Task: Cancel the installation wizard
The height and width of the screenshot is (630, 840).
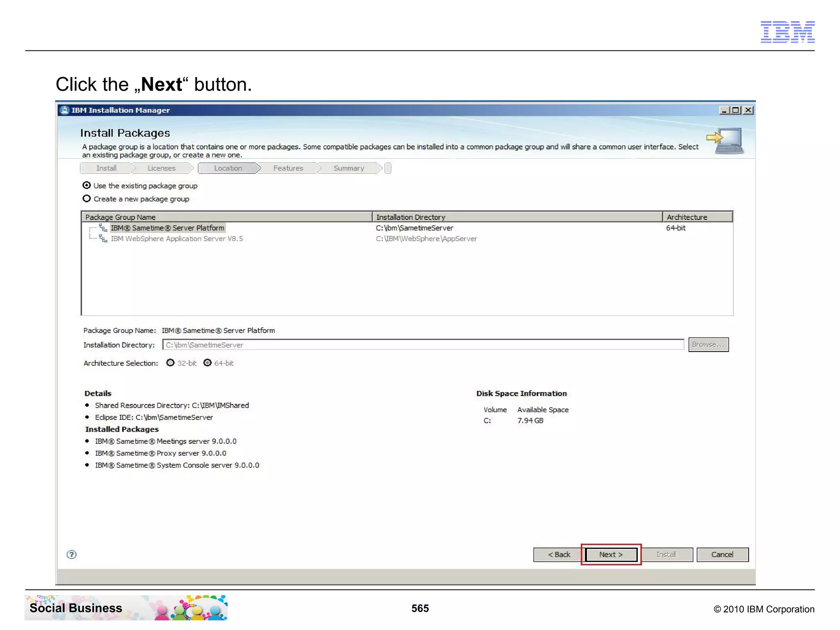Action: (722, 555)
